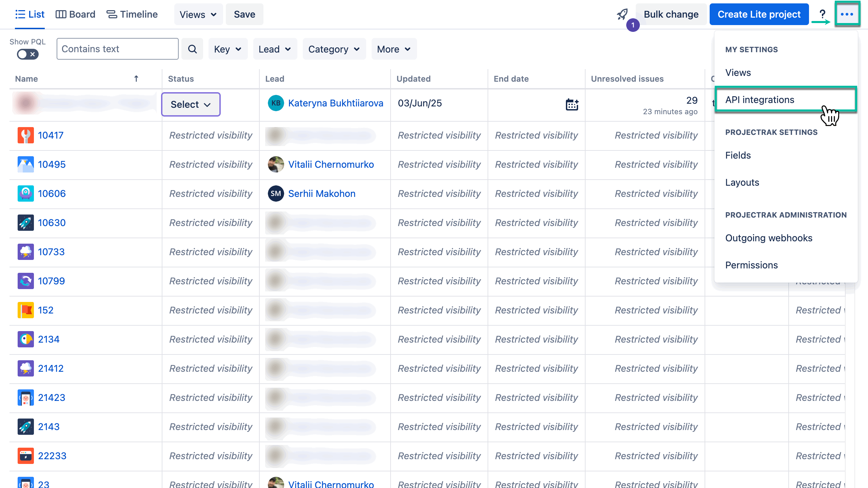Click the Save button

coord(244,14)
